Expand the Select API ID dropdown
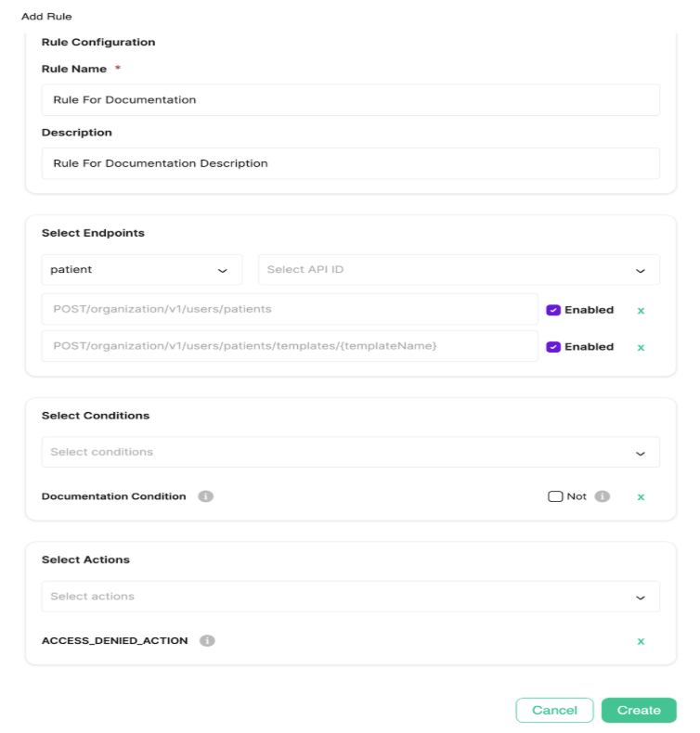The image size is (700, 733). click(x=459, y=270)
